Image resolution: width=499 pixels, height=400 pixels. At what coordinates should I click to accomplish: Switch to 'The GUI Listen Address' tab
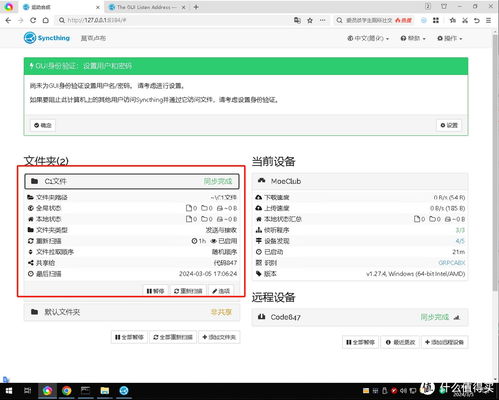click(x=147, y=7)
